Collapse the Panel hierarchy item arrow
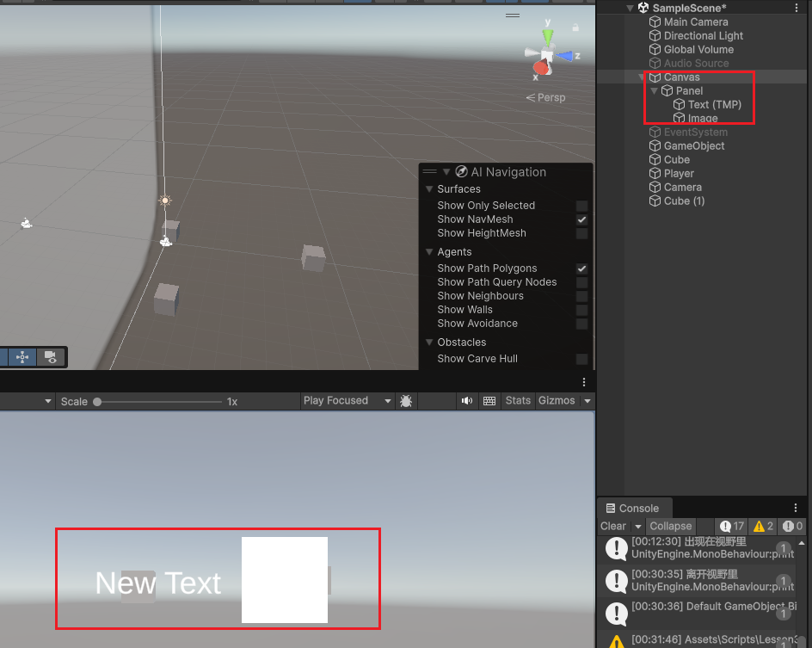The image size is (812, 648). click(655, 91)
